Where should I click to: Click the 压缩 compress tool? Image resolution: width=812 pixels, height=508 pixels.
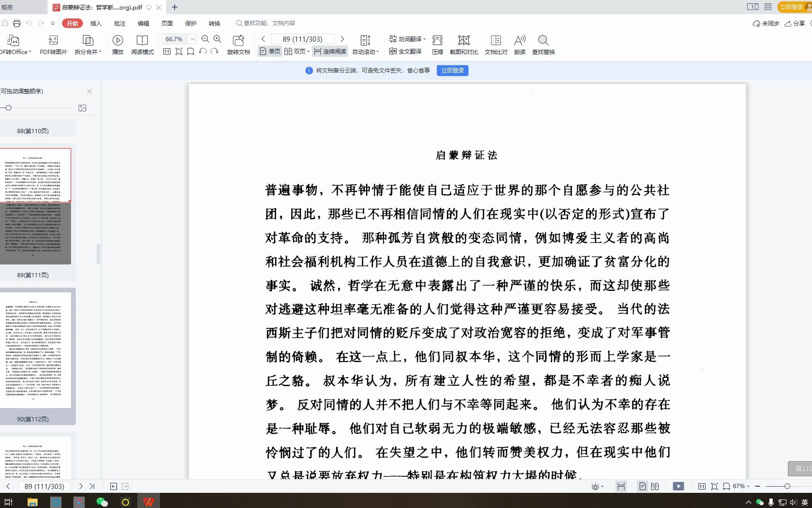point(437,45)
